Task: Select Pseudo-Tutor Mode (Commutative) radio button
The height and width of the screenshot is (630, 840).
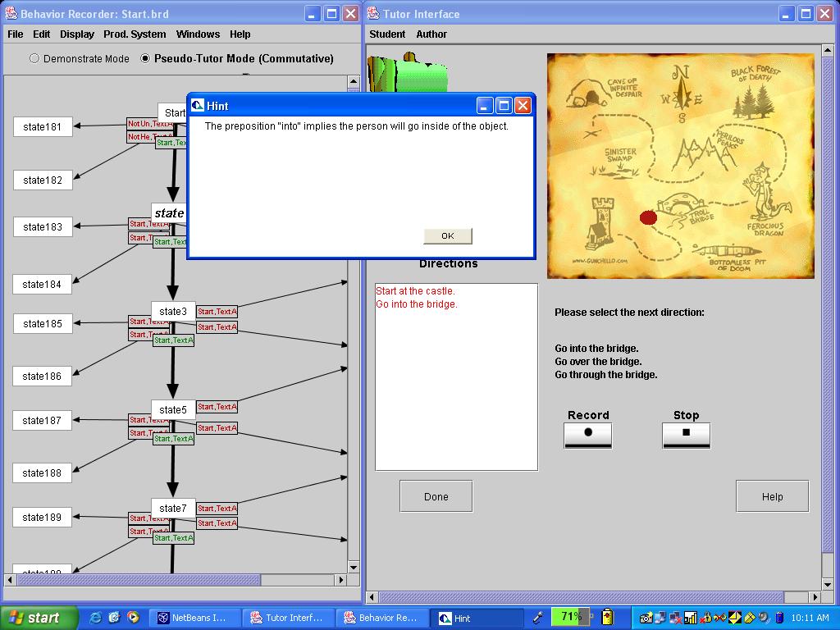Action: click(x=146, y=58)
